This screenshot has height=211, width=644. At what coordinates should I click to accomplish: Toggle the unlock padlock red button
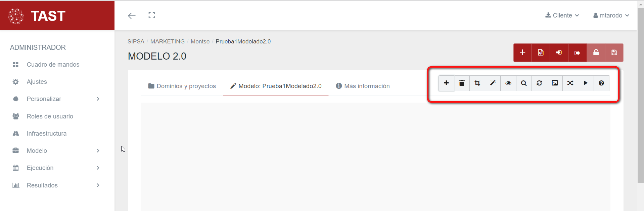596,52
